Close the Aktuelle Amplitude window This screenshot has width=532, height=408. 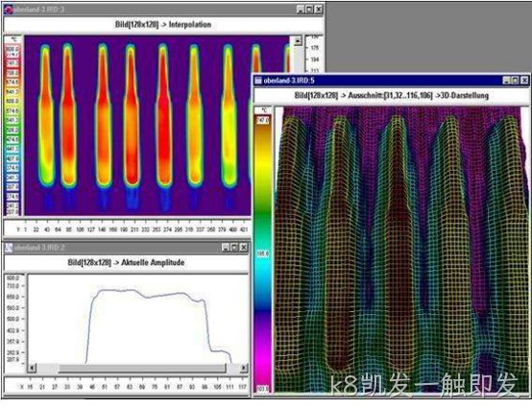(244, 248)
